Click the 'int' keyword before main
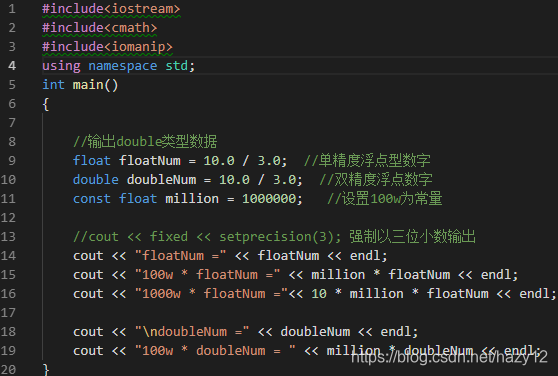 tap(53, 85)
